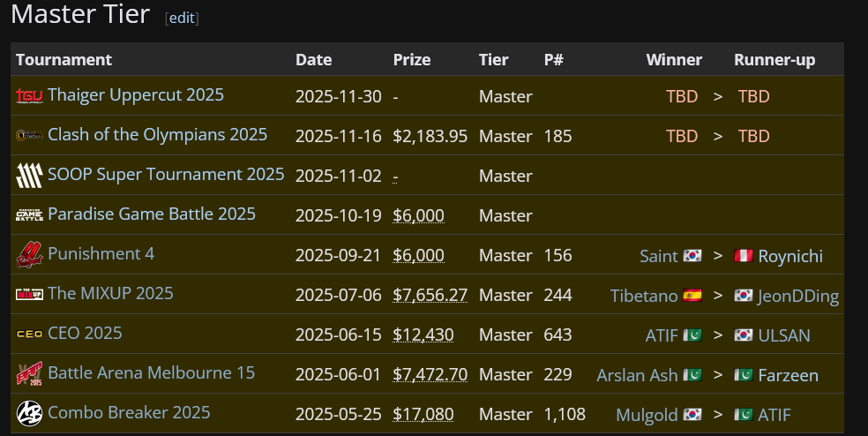This screenshot has height=436, width=868.
Task: Open the Thaiger Uppercut 2025 link
Action: [x=136, y=94]
